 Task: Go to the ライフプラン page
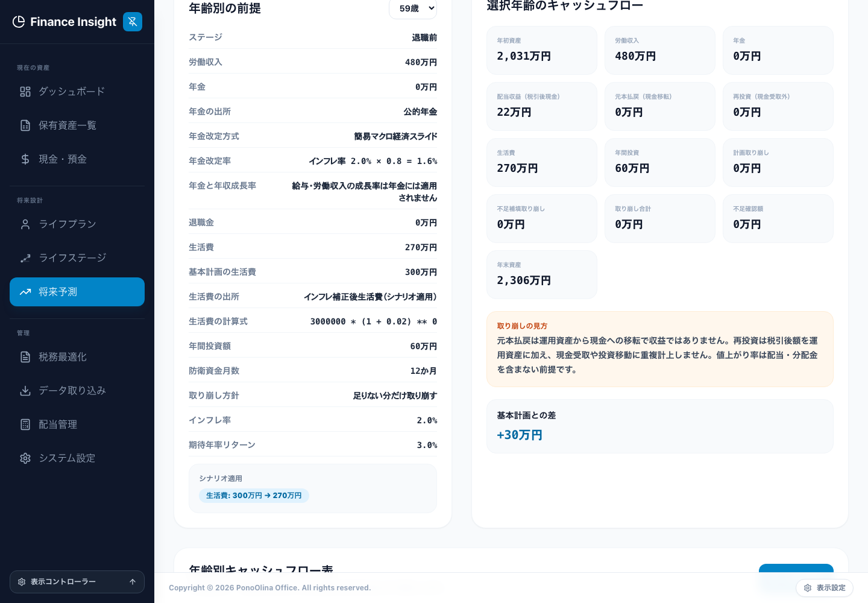[x=77, y=224]
